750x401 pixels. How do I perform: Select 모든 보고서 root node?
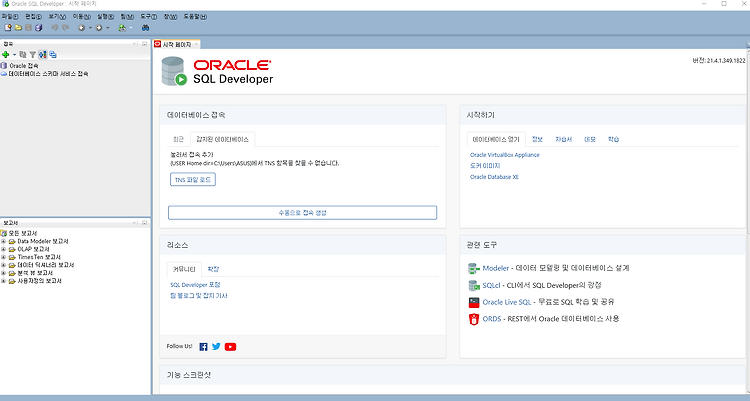(23, 233)
